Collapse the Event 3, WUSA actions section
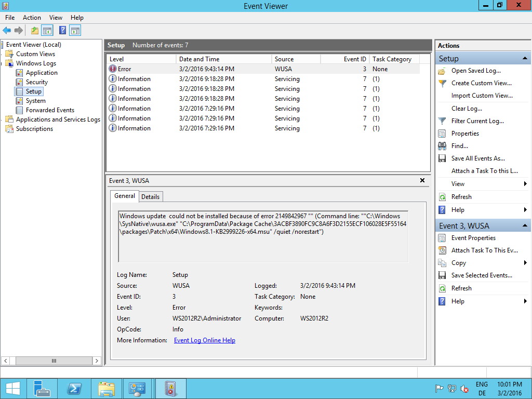532x399 pixels. tap(525, 226)
